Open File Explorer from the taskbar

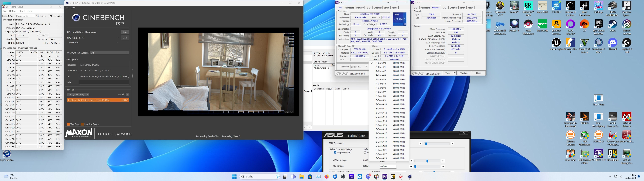(x=302, y=176)
